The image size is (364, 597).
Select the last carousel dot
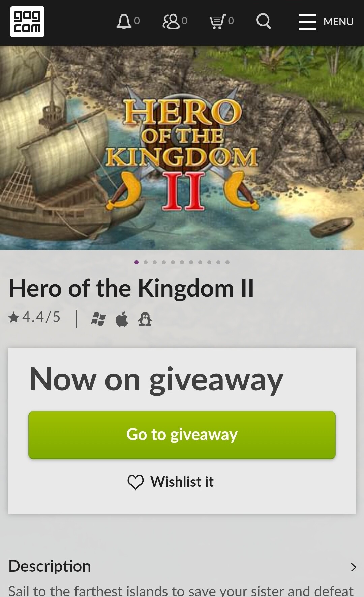[227, 262]
